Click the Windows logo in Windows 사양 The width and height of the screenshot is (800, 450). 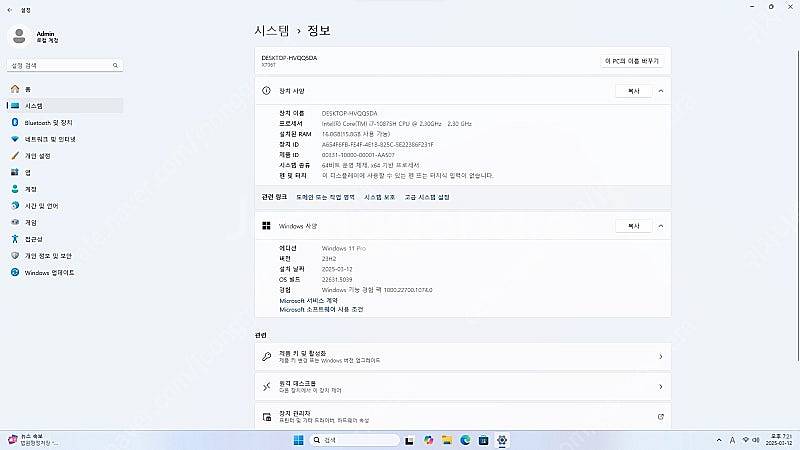click(x=266, y=226)
